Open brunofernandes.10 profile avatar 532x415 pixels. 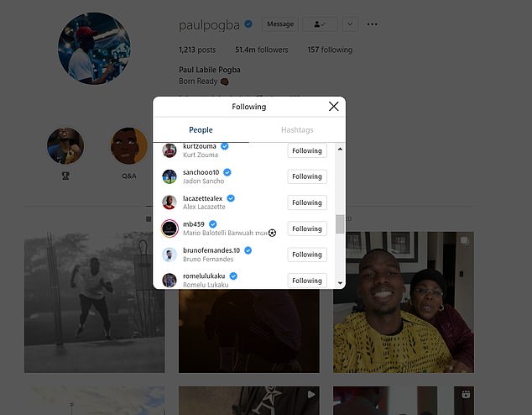(170, 255)
